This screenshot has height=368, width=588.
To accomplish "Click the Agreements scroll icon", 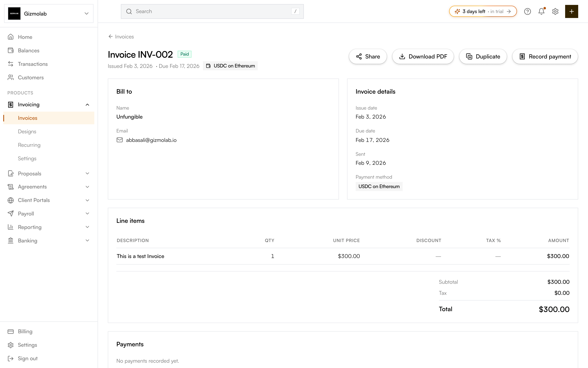I will [x=11, y=187].
